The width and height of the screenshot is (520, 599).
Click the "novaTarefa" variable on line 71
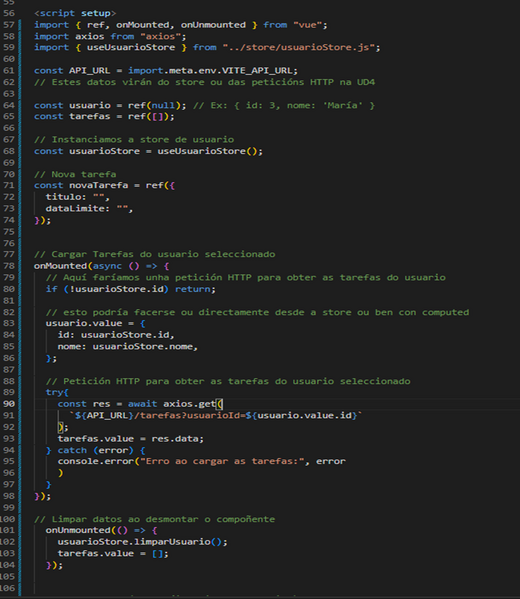point(99,185)
